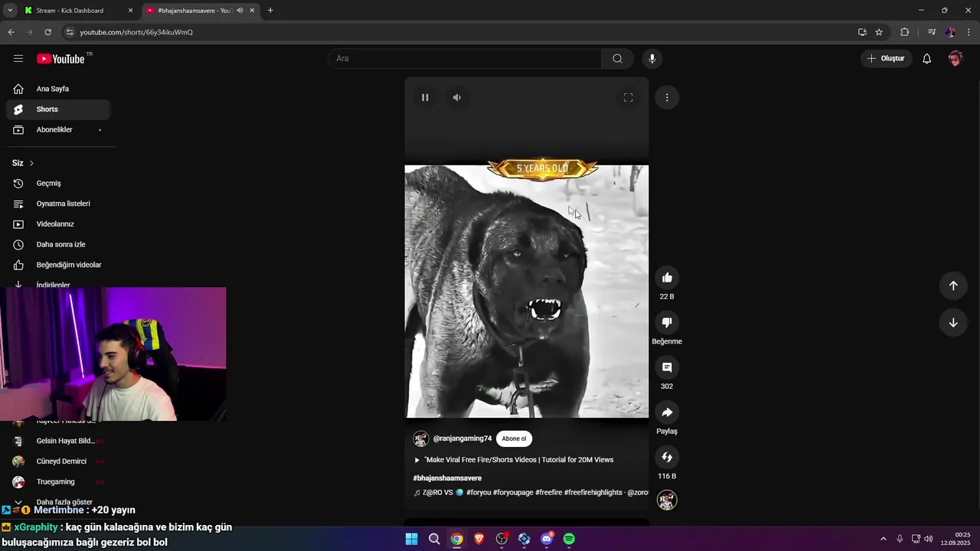The height and width of the screenshot is (551, 980).
Task: Subscribe using the Abone ol button
Action: [x=514, y=439]
